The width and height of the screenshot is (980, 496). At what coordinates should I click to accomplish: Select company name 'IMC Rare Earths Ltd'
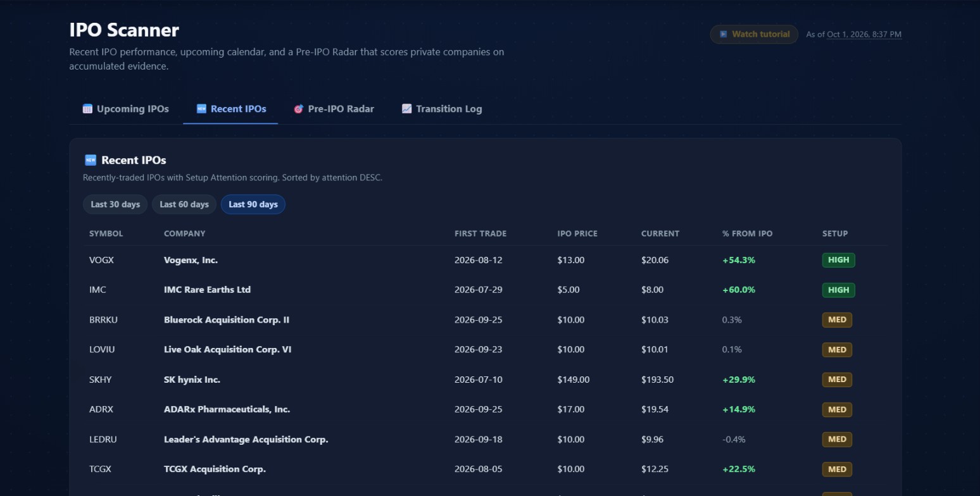pyautogui.click(x=207, y=290)
